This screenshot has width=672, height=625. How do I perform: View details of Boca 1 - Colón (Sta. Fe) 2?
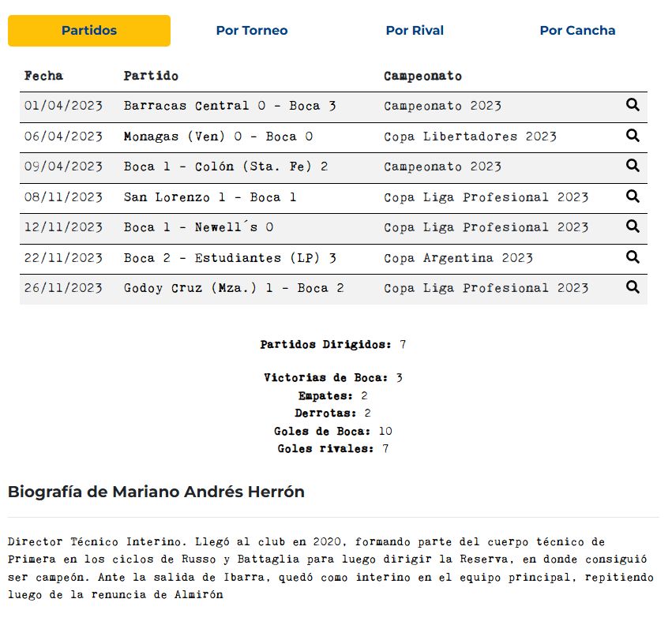[633, 166]
